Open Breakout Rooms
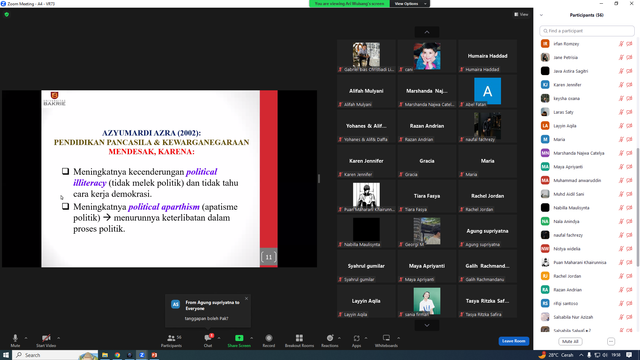The image size is (640, 360). pyautogui.click(x=299, y=340)
